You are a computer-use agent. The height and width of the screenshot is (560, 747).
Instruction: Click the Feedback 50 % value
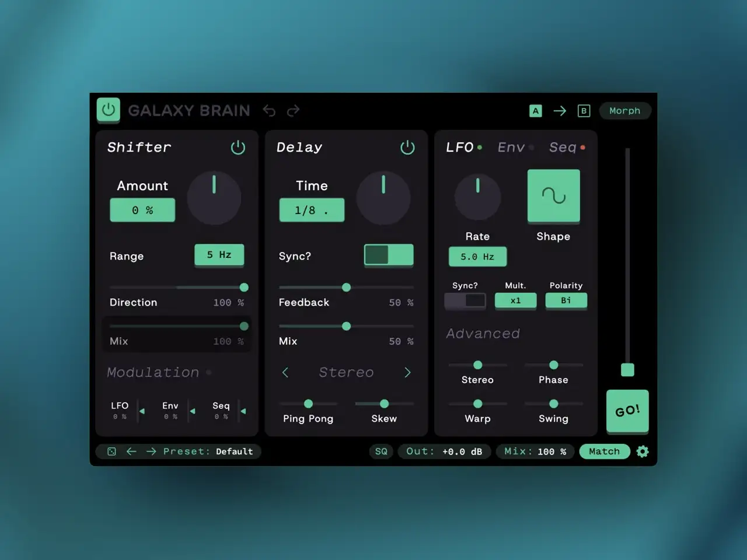pos(401,303)
